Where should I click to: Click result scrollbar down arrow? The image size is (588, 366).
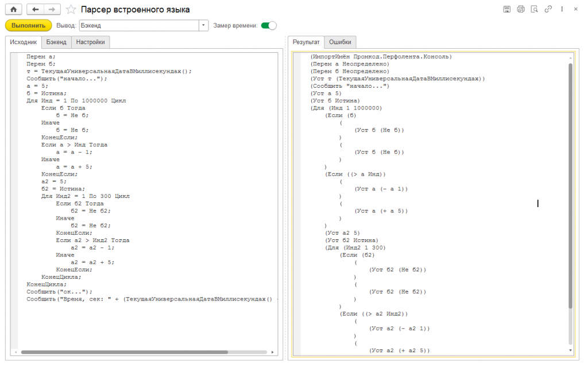coord(570,351)
